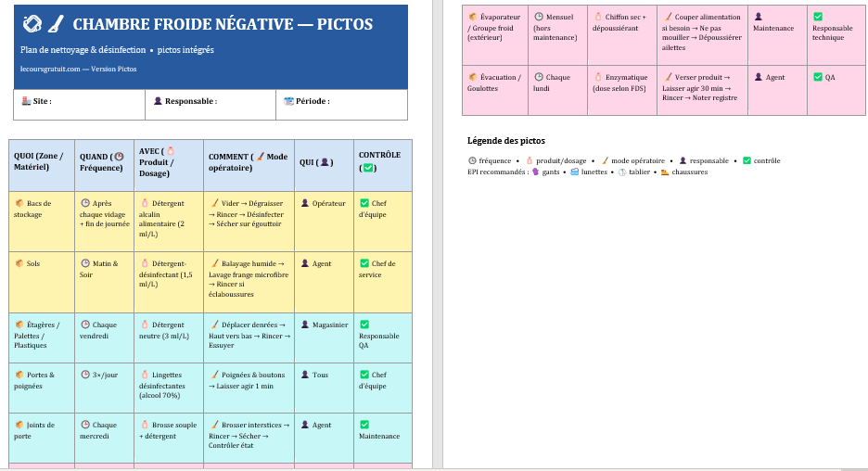Click the shoe icon beside chaussures
The width and height of the screenshot is (868, 471).
[665, 172]
